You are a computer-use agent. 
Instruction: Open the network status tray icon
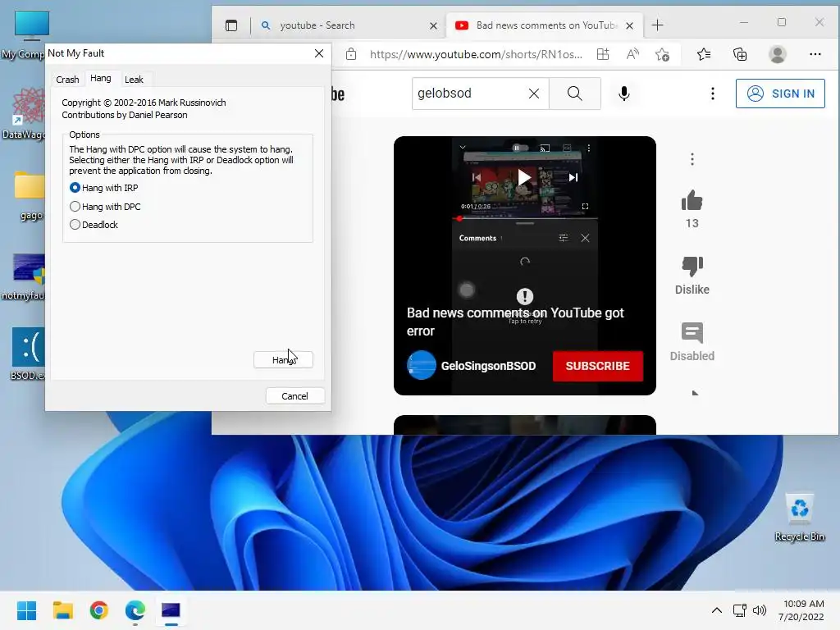(740, 610)
